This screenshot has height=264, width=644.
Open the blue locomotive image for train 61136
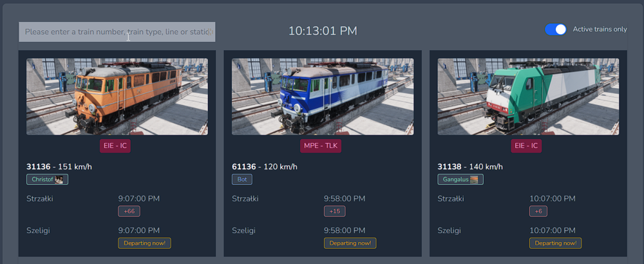tap(323, 97)
